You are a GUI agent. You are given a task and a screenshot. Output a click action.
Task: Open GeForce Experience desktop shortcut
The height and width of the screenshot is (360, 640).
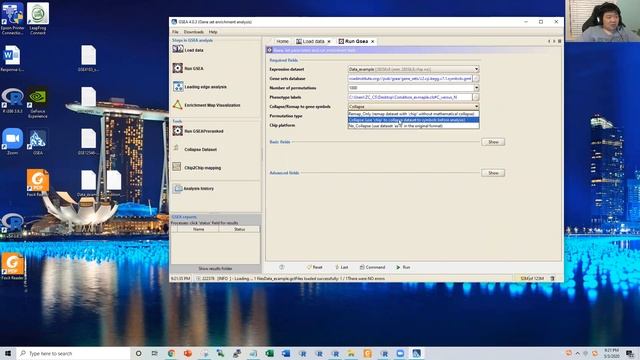tap(38, 103)
